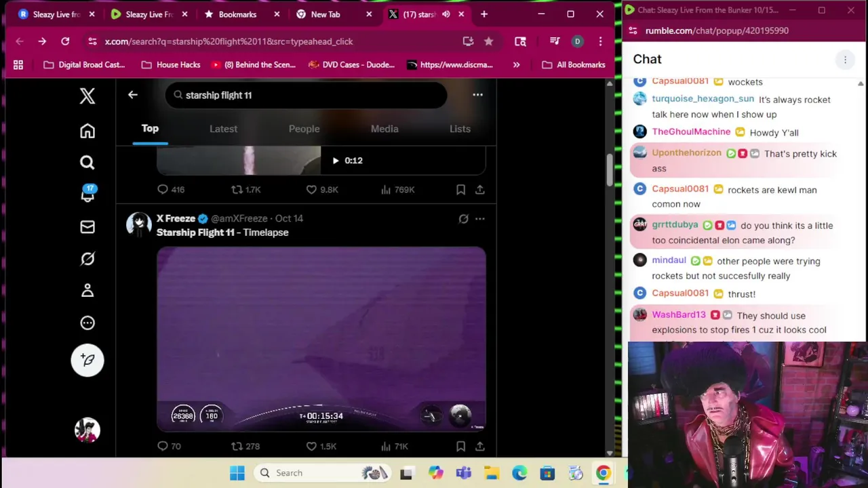868x488 pixels.
Task: Open the Windows Start button
Action: pyautogui.click(x=237, y=473)
